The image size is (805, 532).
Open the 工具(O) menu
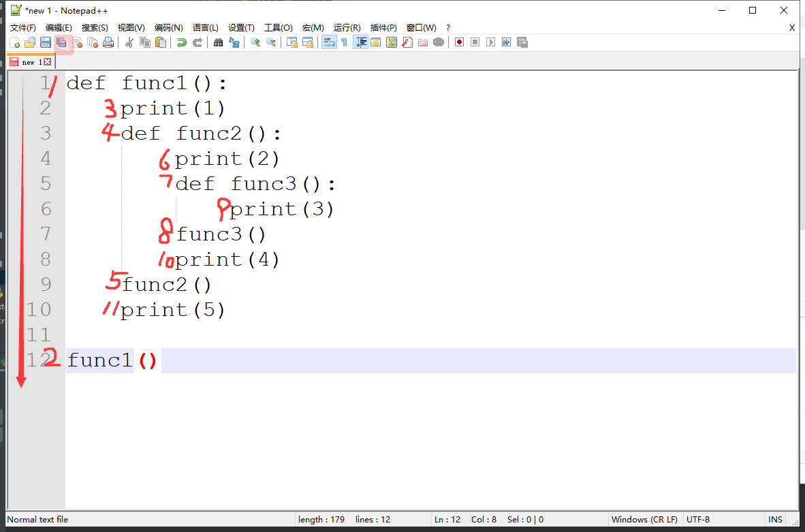tap(279, 28)
